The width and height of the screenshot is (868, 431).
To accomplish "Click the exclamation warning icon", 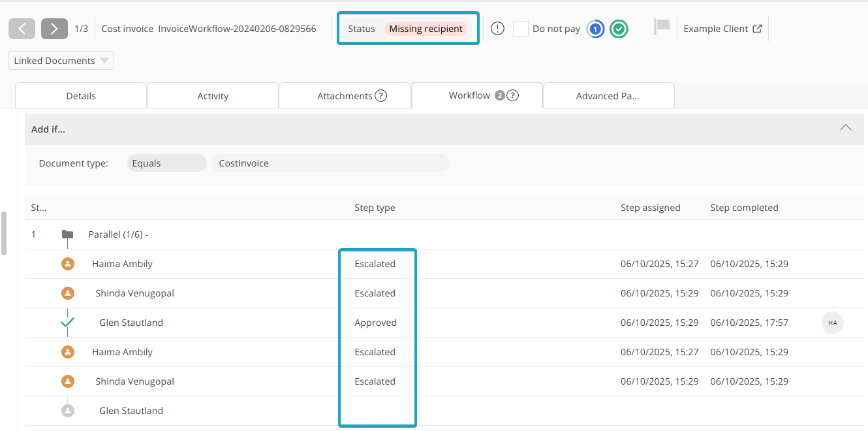I will [497, 29].
